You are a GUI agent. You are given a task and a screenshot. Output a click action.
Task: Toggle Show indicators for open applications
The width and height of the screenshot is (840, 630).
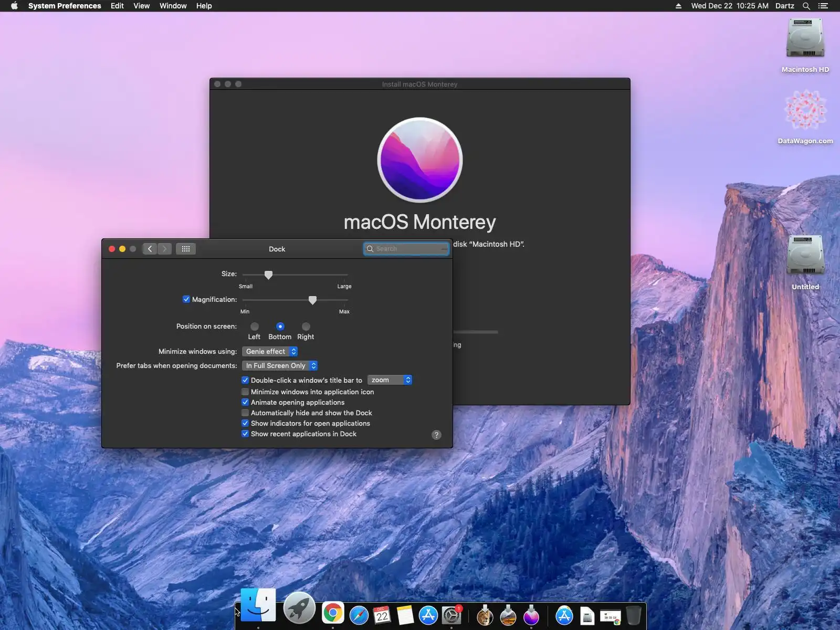(x=245, y=423)
